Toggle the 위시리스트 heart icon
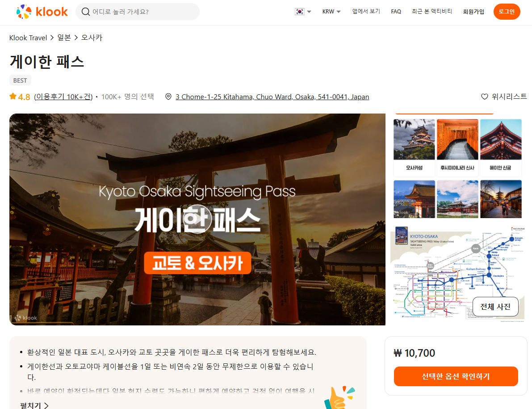This screenshot has width=532, height=409. 485,97
